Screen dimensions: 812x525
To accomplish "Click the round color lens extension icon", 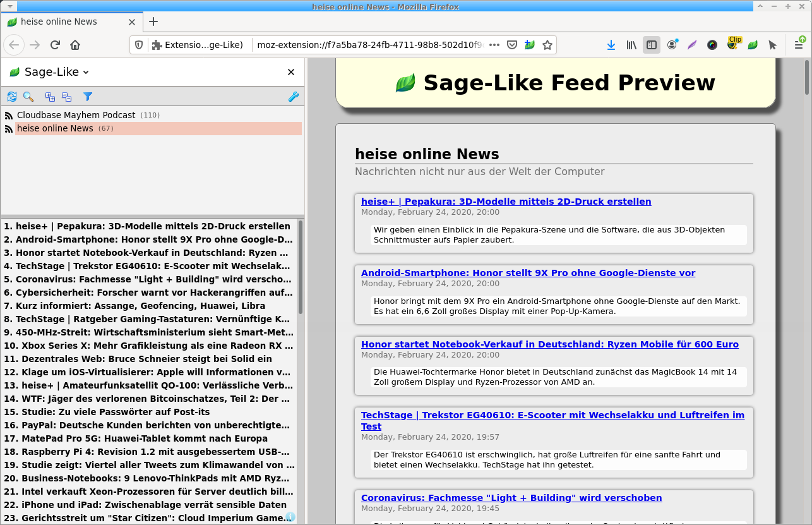I will tap(712, 45).
